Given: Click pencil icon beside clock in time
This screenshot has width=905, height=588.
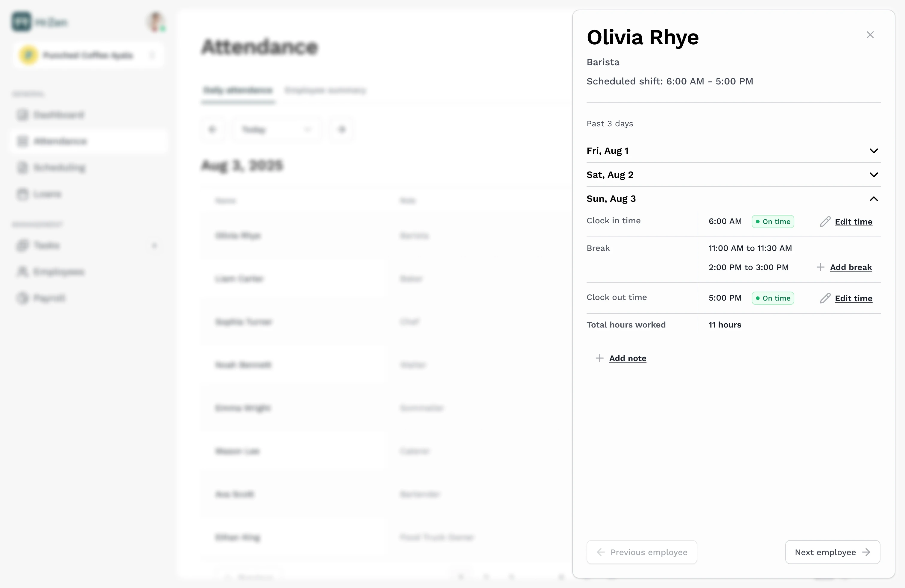Looking at the screenshot, I should click(x=825, y=222).
